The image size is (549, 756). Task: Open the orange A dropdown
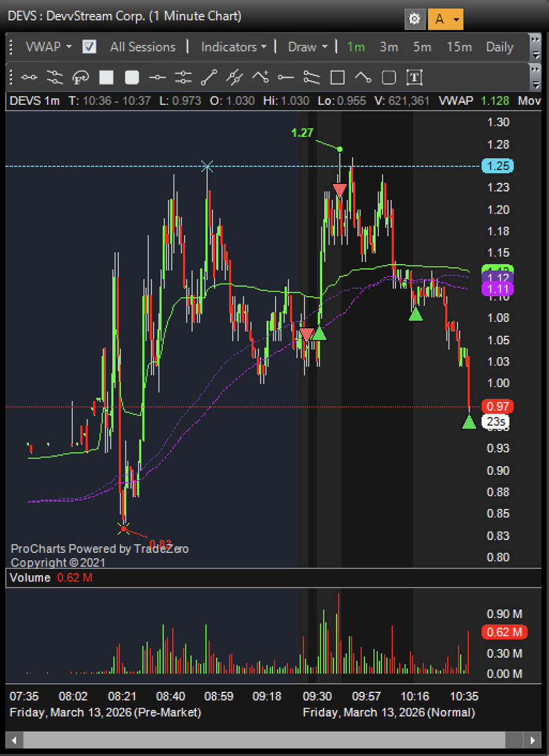pyautogui.click(x=446, y=19)
